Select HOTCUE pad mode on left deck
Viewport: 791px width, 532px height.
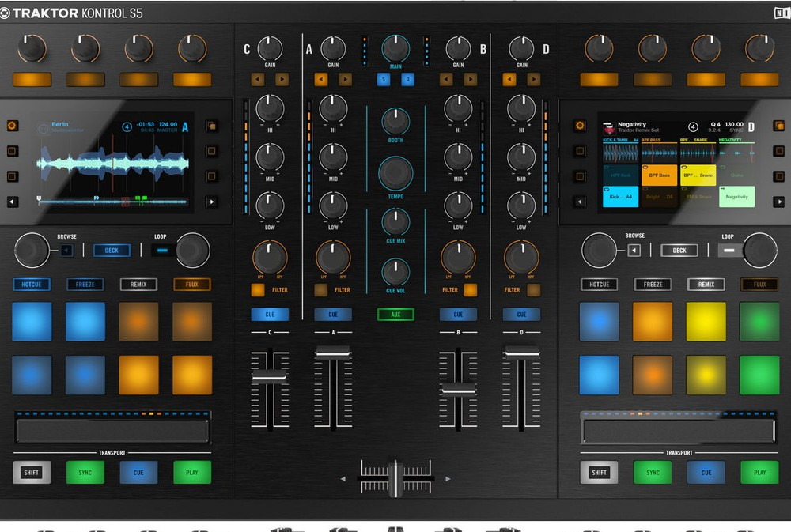tap(32, 285)
